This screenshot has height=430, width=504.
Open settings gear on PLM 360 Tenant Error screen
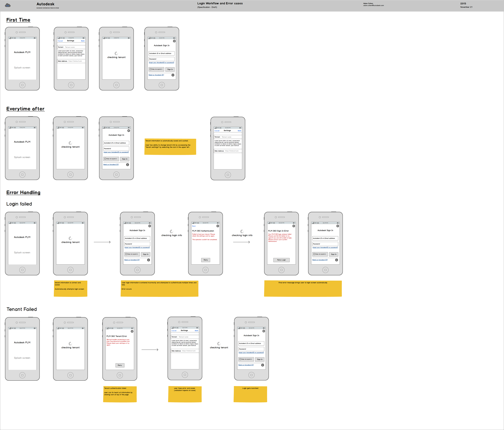pyautogui.click(x=132, y=331)
